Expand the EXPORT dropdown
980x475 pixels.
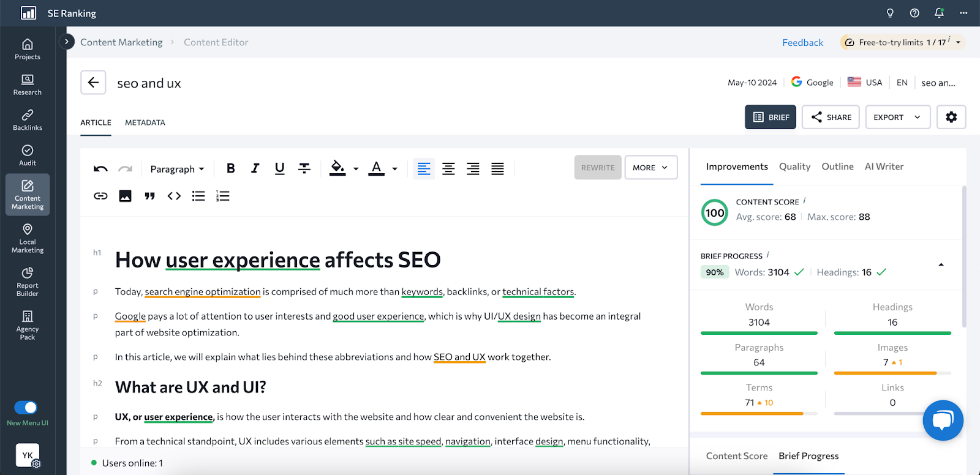897,117
